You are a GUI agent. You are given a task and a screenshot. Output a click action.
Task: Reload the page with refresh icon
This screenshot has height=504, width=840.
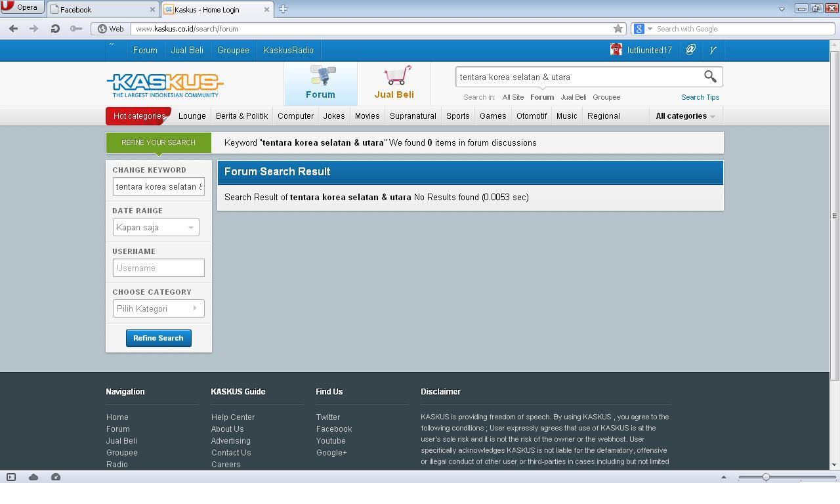(55, 29)
